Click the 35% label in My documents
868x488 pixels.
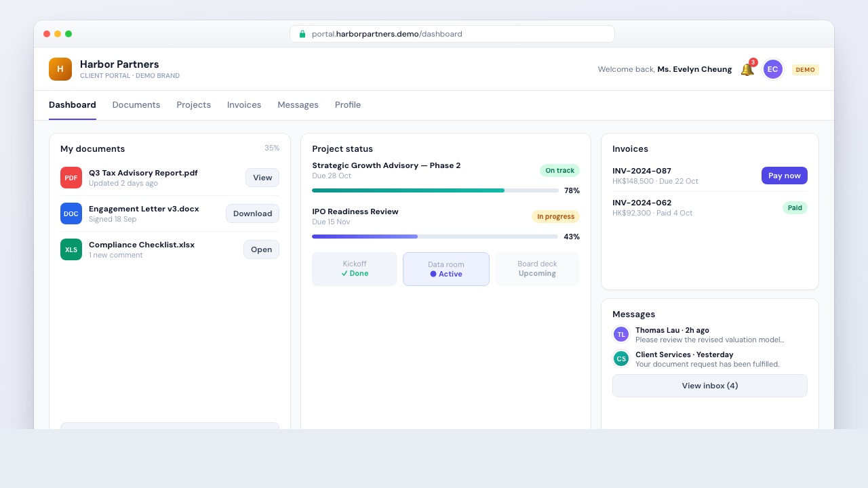point(272,148)
